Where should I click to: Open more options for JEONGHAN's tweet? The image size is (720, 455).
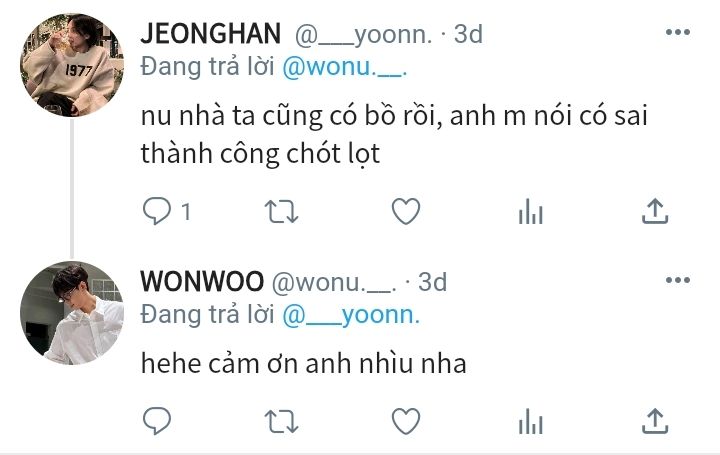(678, 32)
